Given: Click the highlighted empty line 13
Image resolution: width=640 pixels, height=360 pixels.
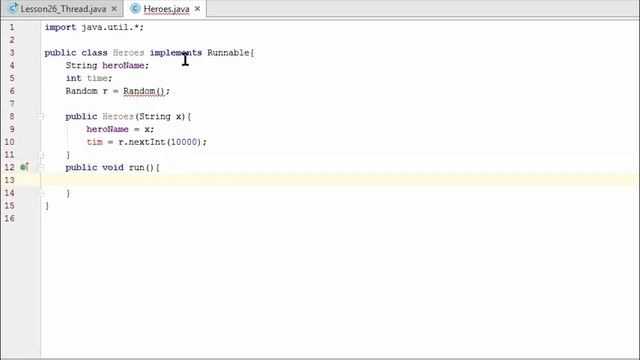Looking at the screenshot, I should pyautogui.click(x=340, y=180).
